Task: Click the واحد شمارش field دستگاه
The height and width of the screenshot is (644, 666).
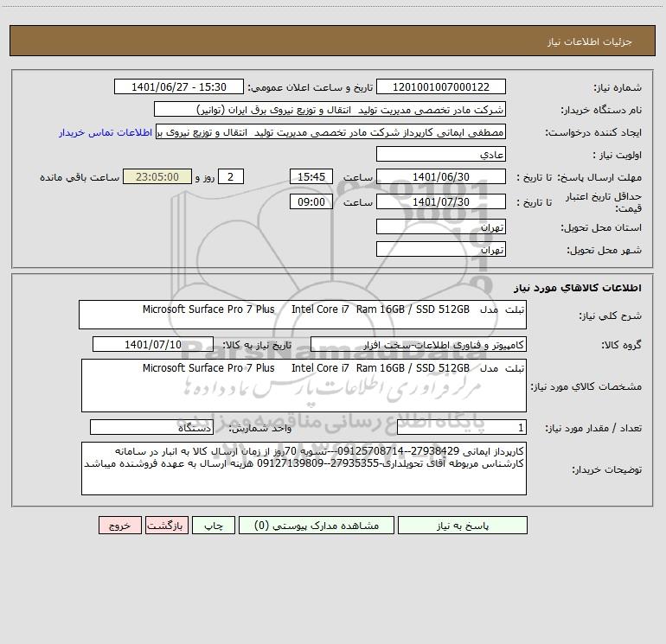Action: pos(151,428)
